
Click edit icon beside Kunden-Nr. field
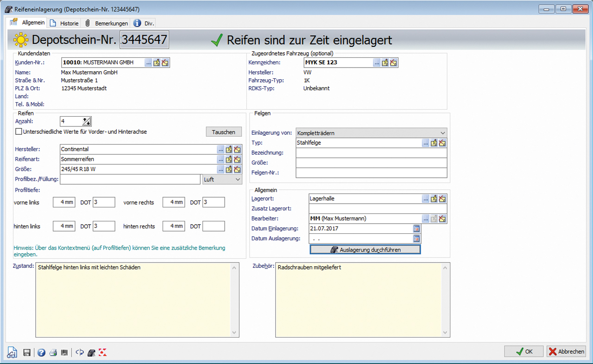coord(157,63)
